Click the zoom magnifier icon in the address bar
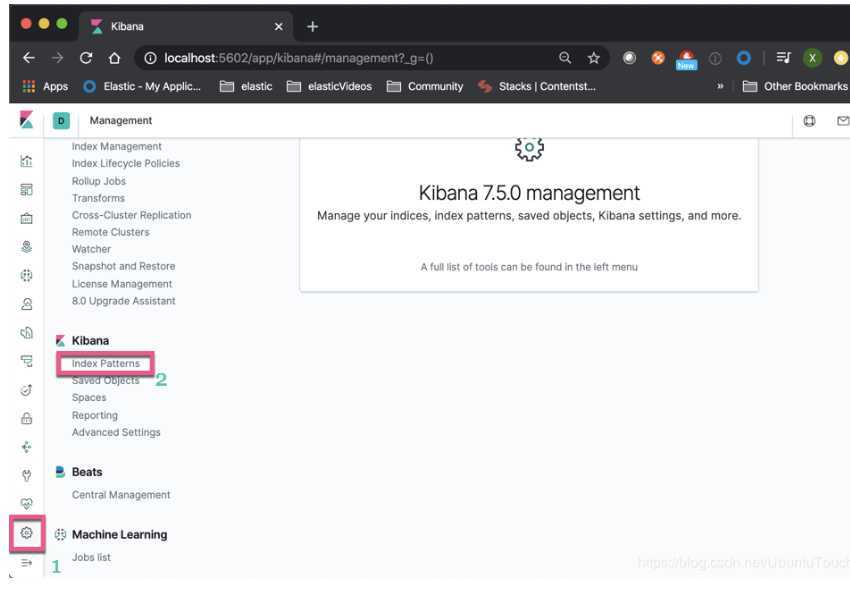 pyautogui.click(x=565, y=58)
